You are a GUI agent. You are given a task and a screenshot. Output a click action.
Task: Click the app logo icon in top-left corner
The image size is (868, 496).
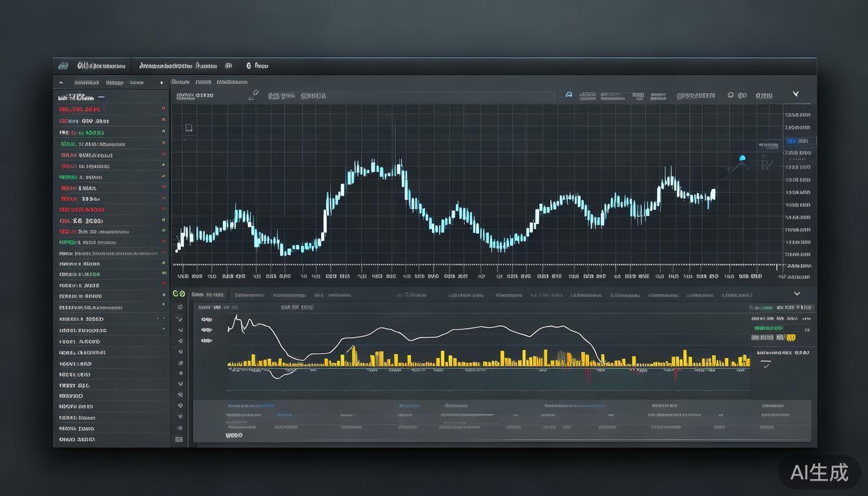pyautogui.click(x=63, y=66)
